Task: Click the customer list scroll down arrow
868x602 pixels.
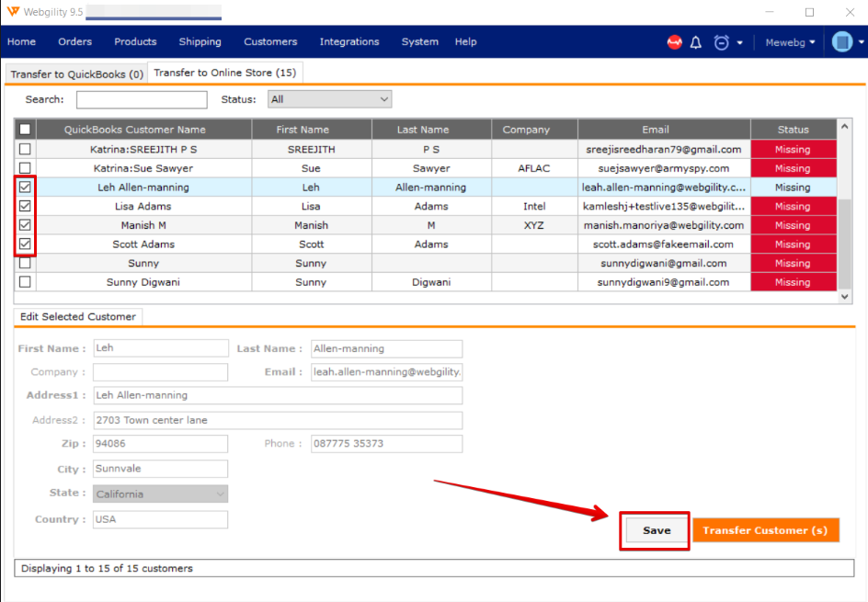Action: [844, 297]
